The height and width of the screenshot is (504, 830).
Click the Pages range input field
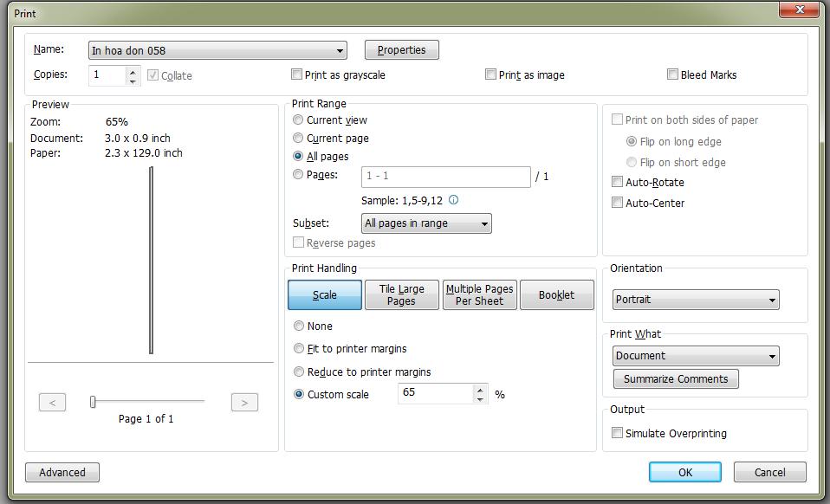(x=446, y=176)
